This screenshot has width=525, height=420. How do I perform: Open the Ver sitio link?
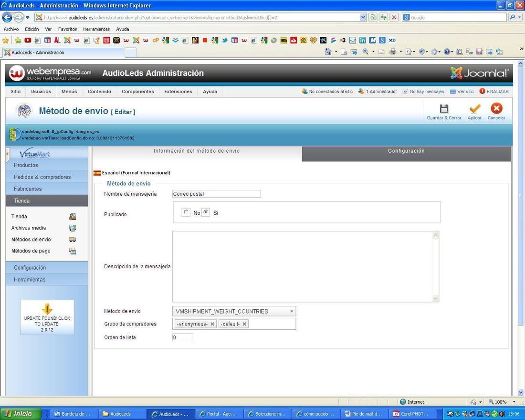point(462,92)
